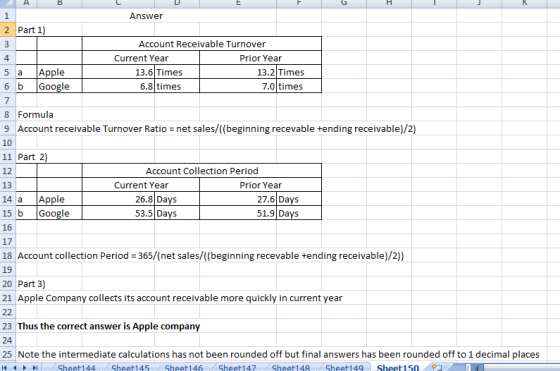Grab the tab bar split handle
560x371 pixels.
point(468,368)
